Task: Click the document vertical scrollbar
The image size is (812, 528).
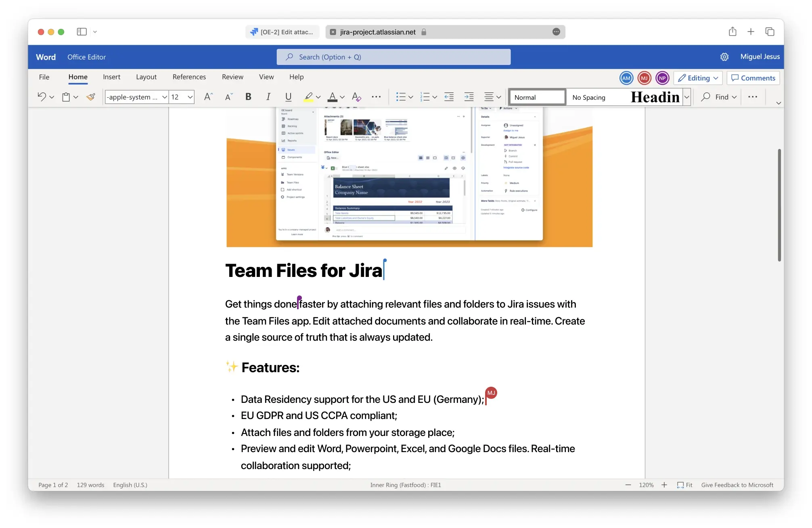Action: [x=779, y=205]
